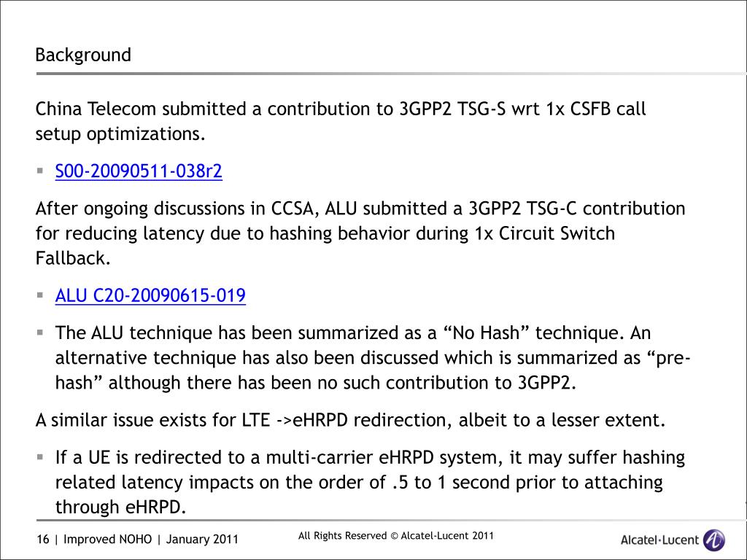The width and height of the screenshot is (747, 560).
Task: Click the 'After ongoing discussions in CCSA' paragraph
Action: click(360, 233)
